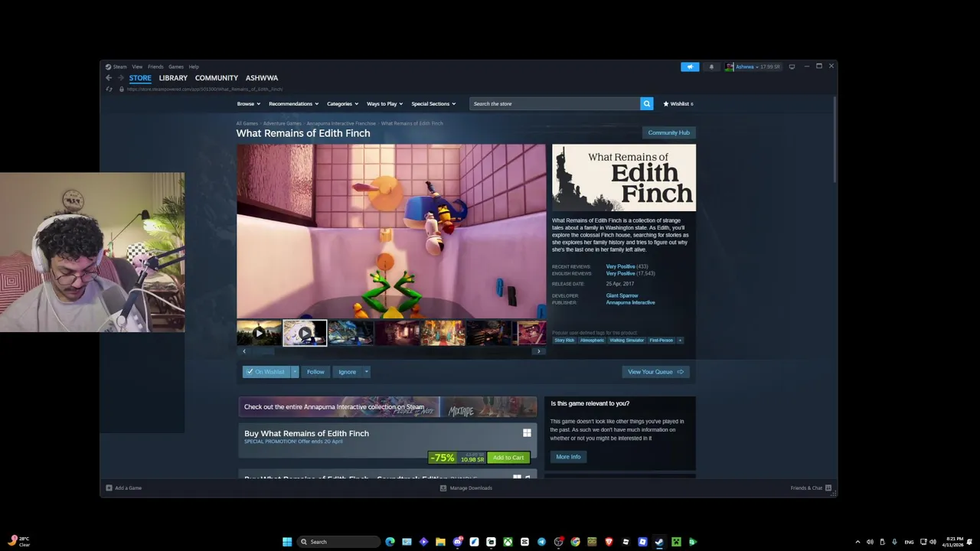
Task: Toggle Ignore for this game
Action: pyautogui.click(x=347, y=372)
